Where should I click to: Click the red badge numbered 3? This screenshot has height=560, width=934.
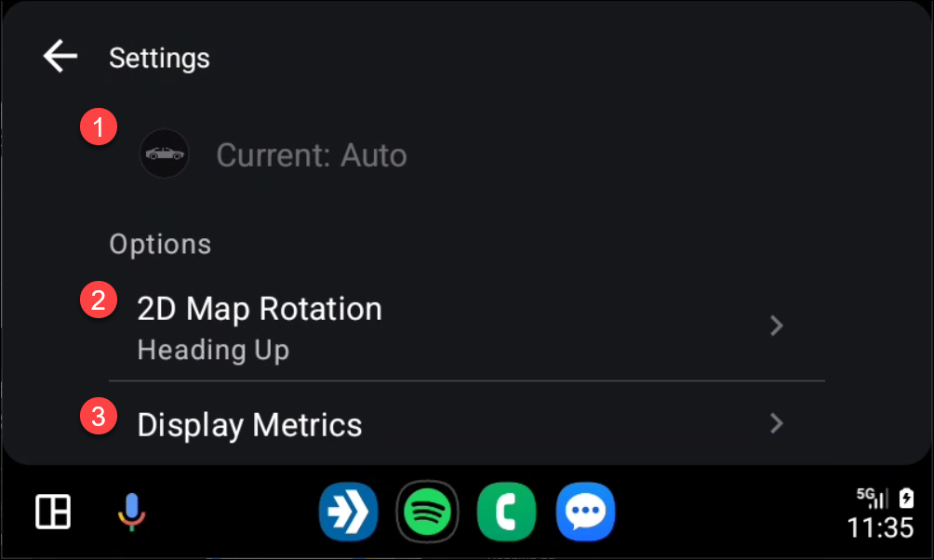click(x=98, y=416)
